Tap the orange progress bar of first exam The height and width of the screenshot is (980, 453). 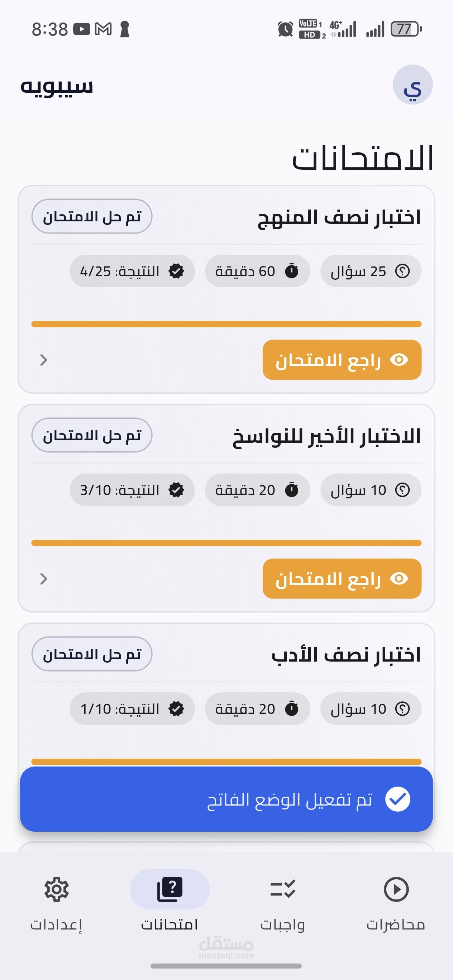point(226,324)
